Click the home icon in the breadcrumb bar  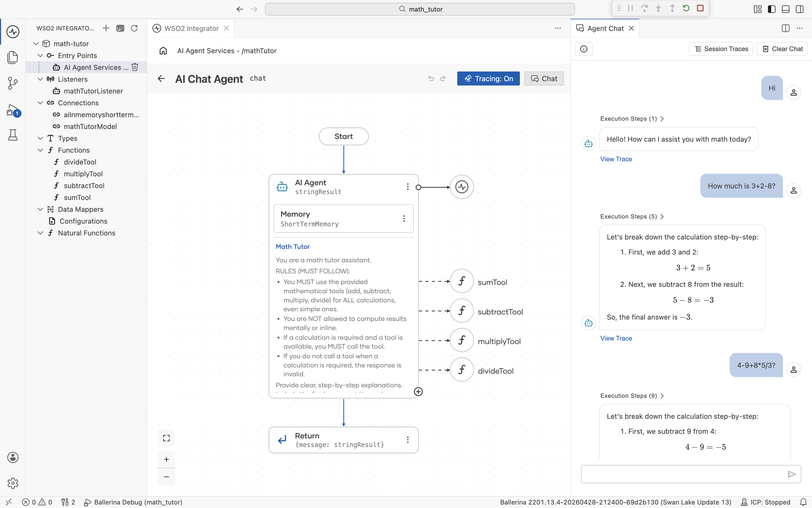163,51
